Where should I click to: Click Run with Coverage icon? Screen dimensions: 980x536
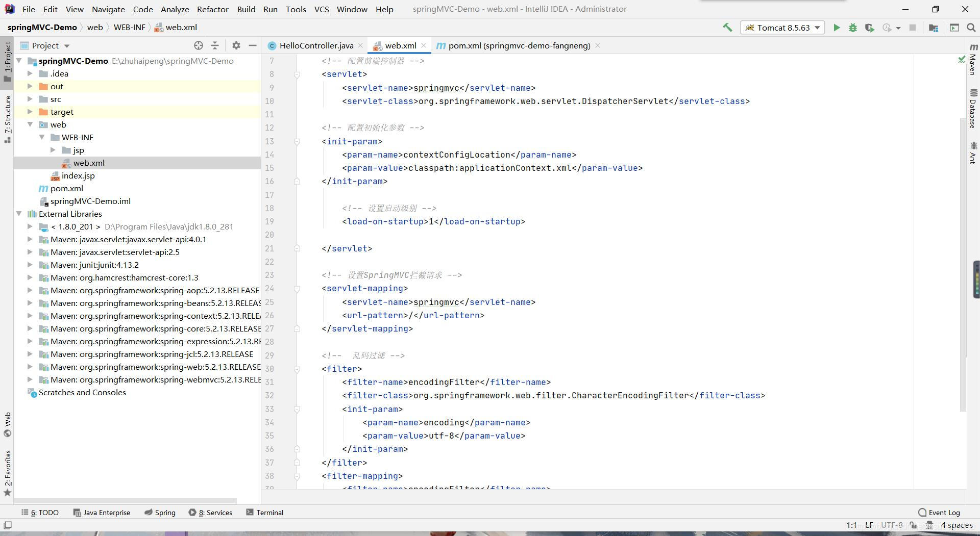click(869, 28)
